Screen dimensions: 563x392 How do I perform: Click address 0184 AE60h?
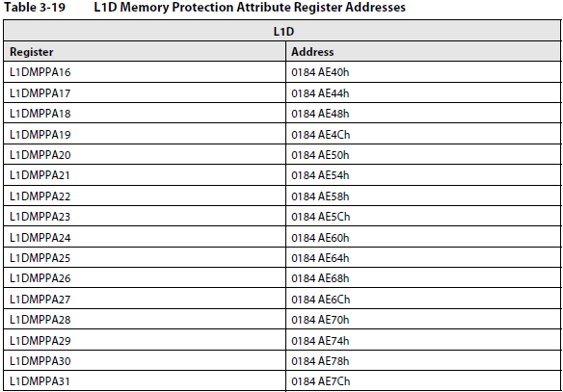point(320,238)
